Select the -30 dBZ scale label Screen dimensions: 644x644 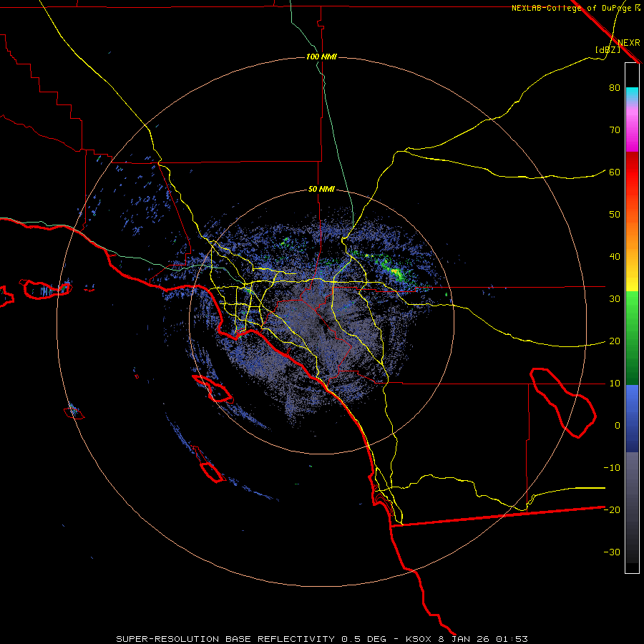[612, 552]
